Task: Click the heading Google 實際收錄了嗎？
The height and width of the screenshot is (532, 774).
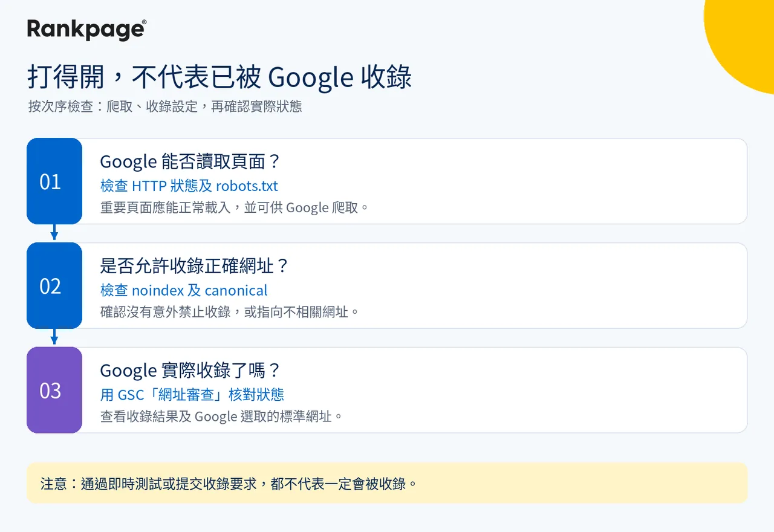Action: [x=190, y=371]
